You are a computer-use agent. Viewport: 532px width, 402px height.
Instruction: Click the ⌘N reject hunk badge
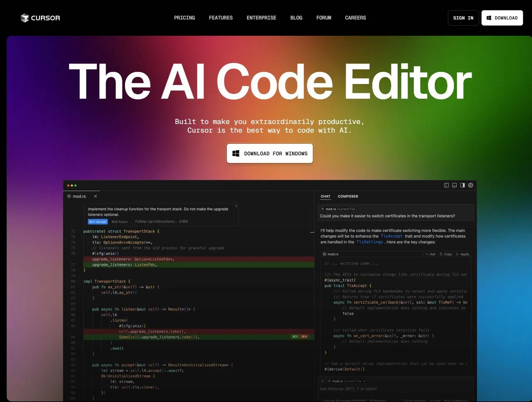click(x=304, y=337)
